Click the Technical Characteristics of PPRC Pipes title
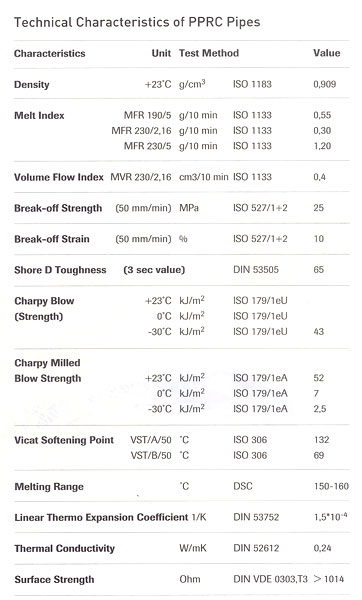362x600 pixels. coord(137,22)
